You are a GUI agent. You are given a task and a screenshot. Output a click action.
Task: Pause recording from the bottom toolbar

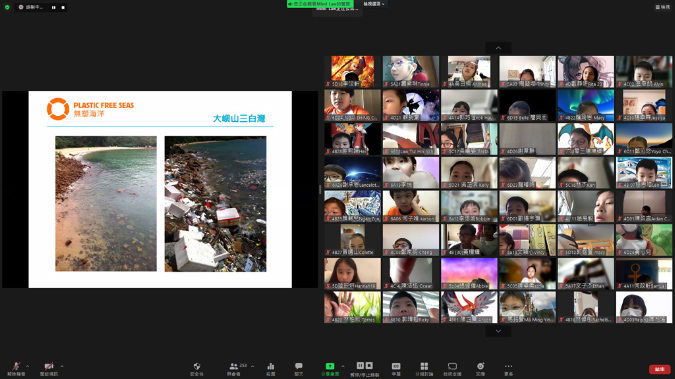(x=360, y=366)
